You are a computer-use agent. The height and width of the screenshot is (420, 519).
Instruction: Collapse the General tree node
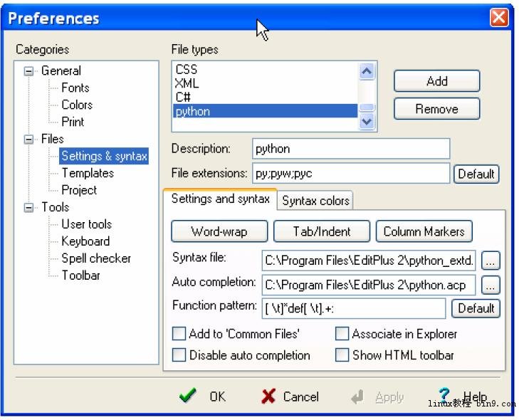[x=28, y=71]
